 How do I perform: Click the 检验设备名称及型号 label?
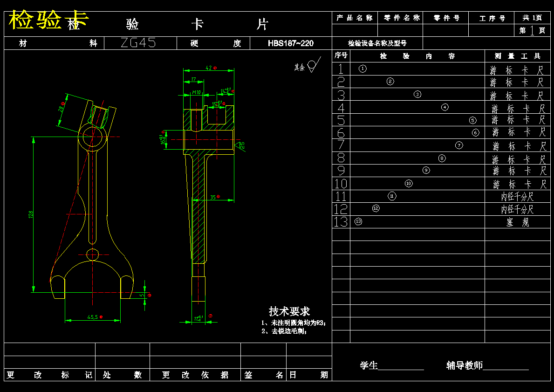pyautogui.click(x=377, y=43)
